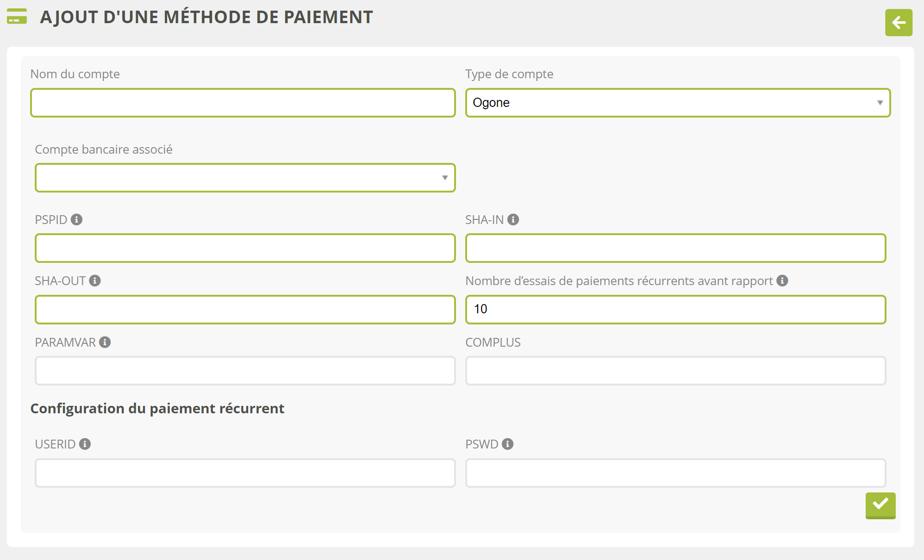Screen dimensions: 924x560
Task: Click into the PSWD password field
Action: point(675,473)
